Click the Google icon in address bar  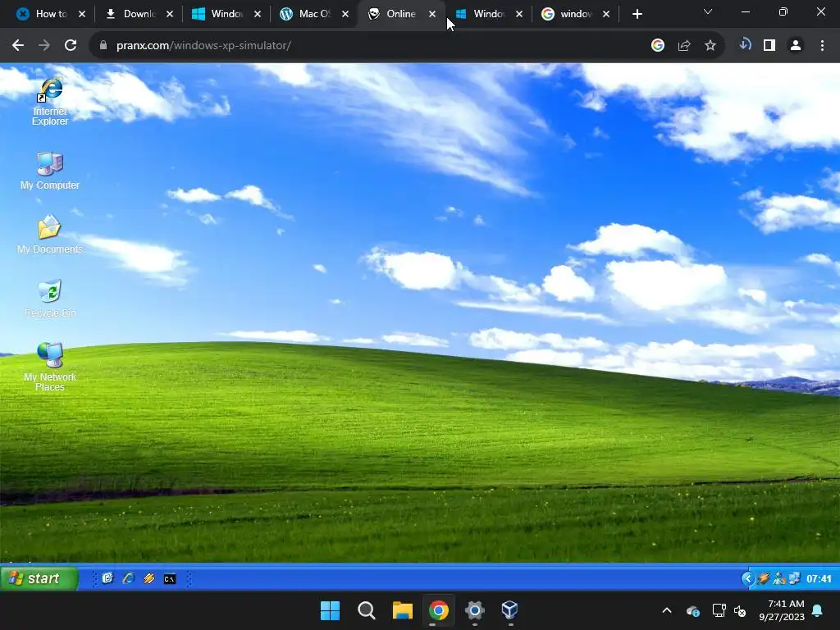click(657, 46)
